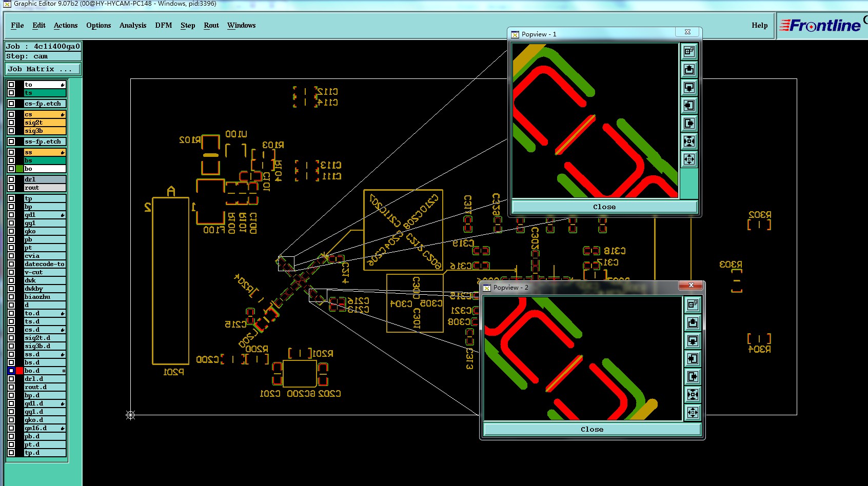Zoom in using Popview 2 inward arrows icon

click(x=693, y=394)
